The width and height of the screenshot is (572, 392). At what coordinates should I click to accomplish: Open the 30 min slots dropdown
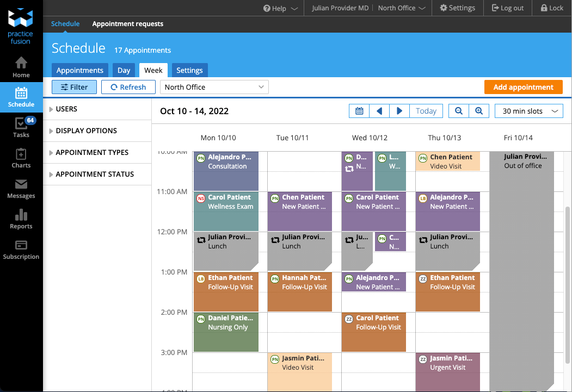point(528,110)
